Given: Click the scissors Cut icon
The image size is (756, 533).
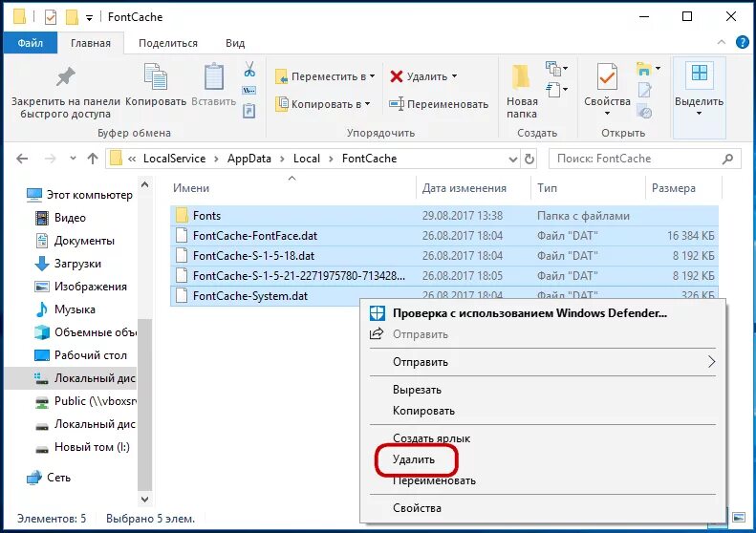Looking at the screenshot, I should 249,70.
